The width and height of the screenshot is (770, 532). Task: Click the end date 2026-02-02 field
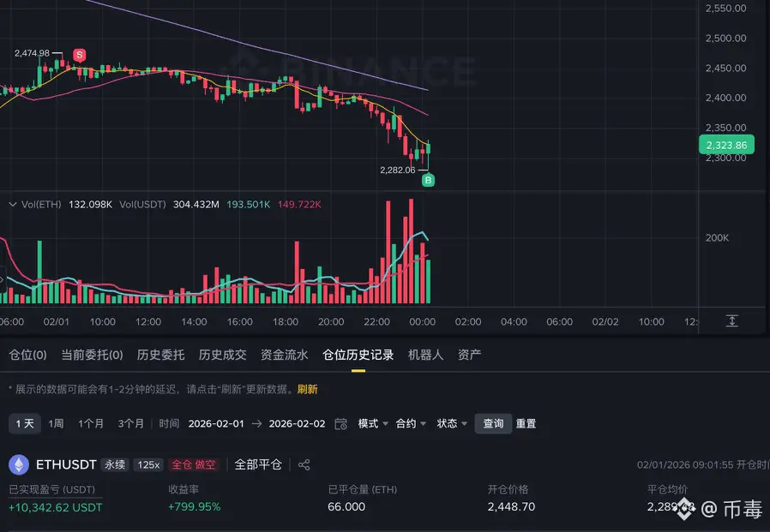click(x=297, y=423)
